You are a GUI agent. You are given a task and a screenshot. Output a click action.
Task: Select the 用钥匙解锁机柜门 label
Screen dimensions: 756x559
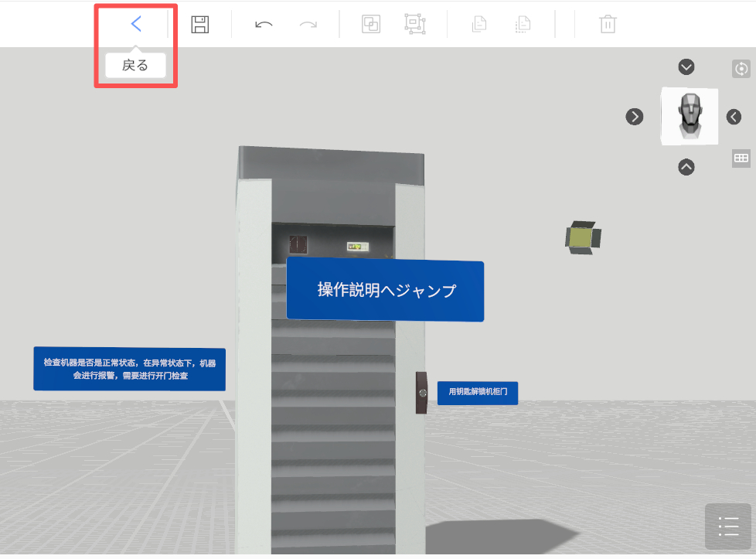478,392
